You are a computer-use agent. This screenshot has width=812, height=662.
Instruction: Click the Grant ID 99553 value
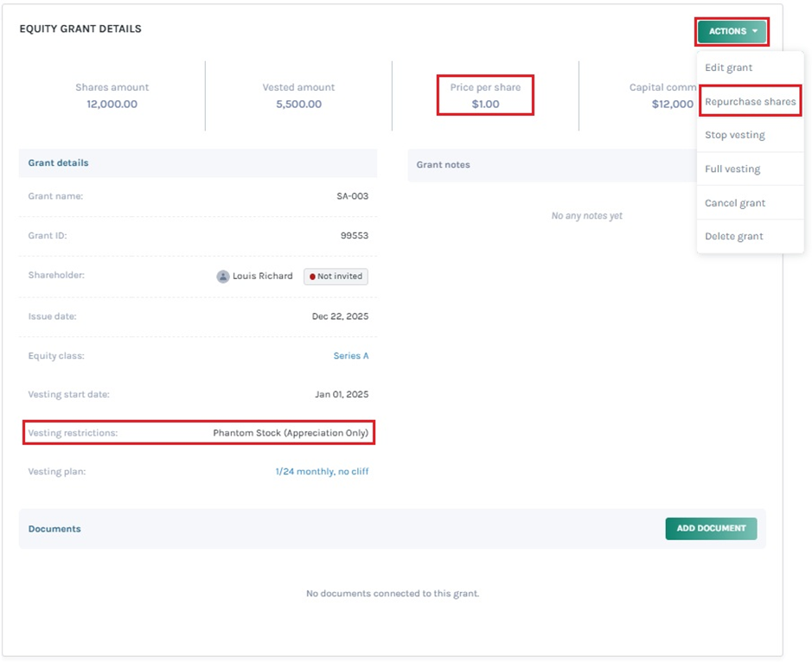354,235
